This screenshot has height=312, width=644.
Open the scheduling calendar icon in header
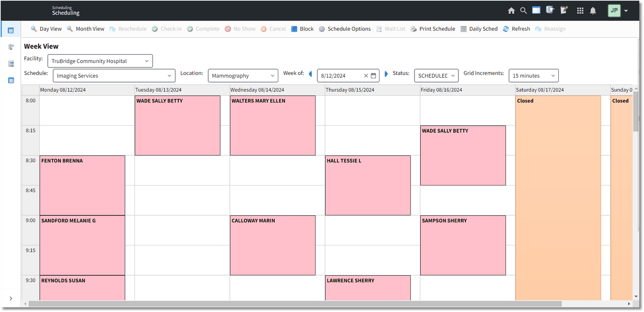[x=536, y=10]
